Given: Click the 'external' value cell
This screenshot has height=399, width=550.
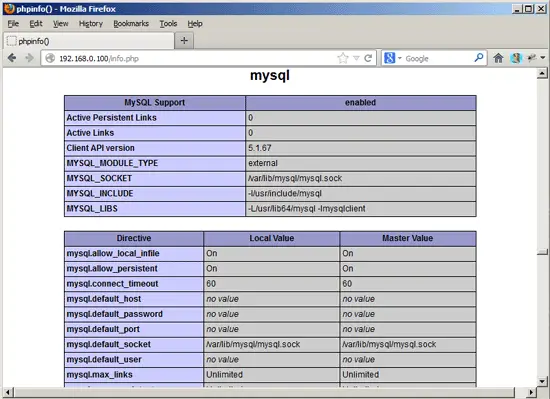Looking at the screenshot, I should point(361,163).
